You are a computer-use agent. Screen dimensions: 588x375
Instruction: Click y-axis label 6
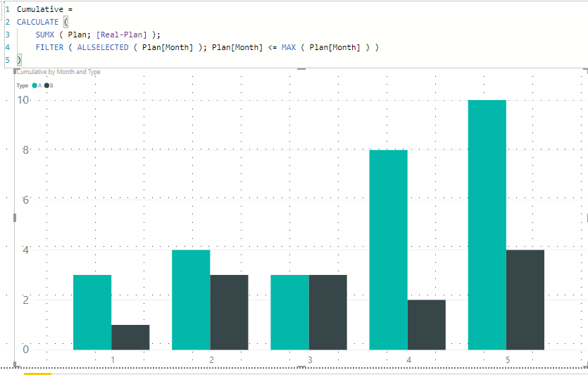pyautogui.click(x=25, y=200)
